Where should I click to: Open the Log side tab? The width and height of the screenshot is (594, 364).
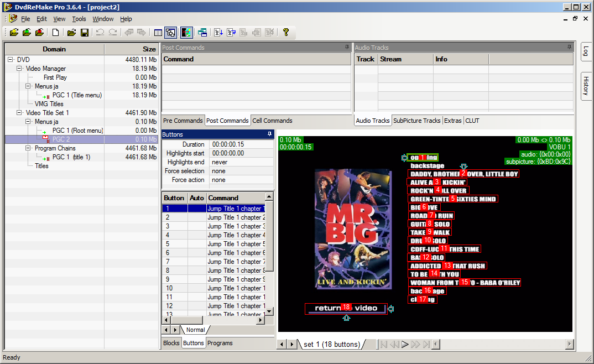coord(586,51)
